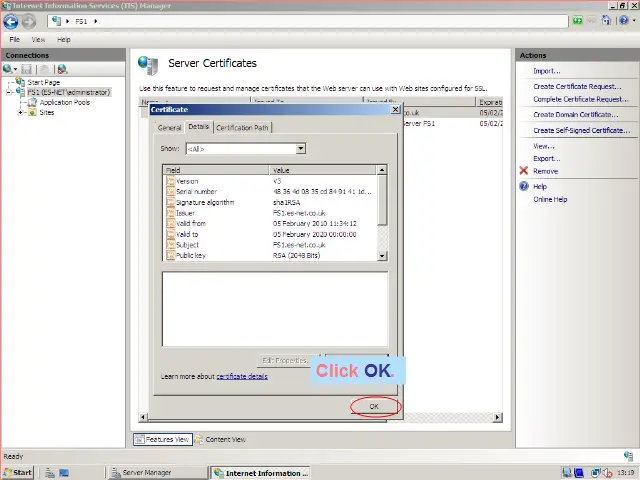
Task: Click the Edit Properties button
Action: tap(285, 360)
